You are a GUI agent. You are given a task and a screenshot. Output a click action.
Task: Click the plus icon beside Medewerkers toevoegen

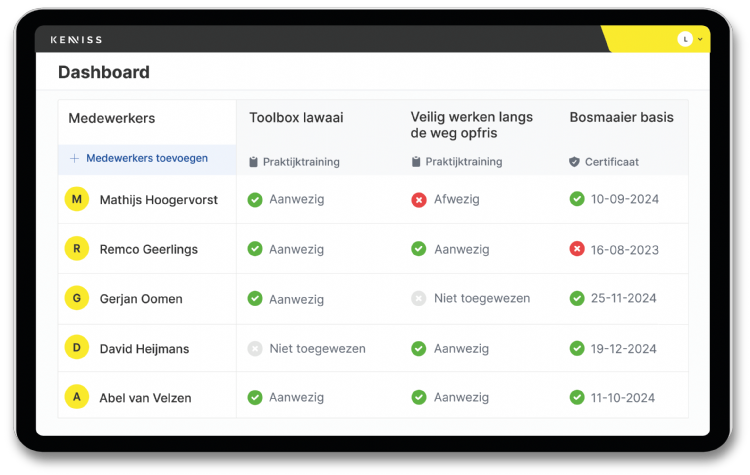[x=74, y=159]
